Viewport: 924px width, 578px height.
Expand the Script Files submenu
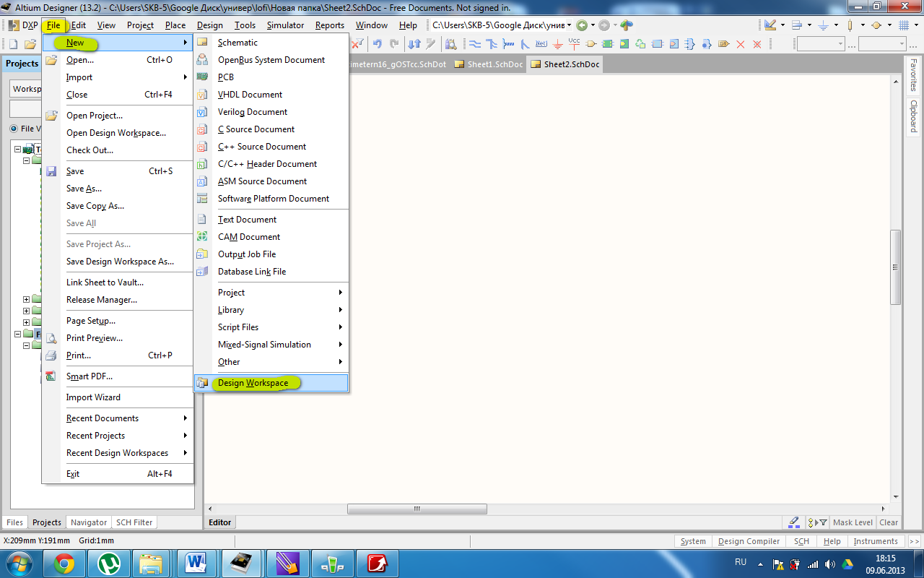(271, 327)
